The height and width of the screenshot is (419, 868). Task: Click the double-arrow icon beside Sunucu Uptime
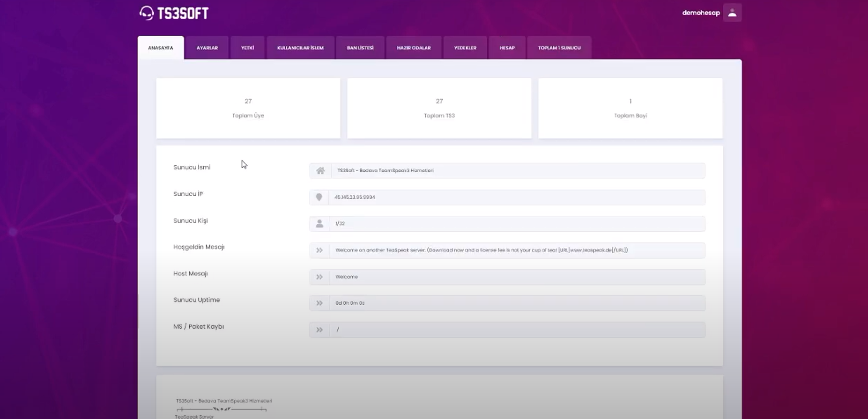319,303
